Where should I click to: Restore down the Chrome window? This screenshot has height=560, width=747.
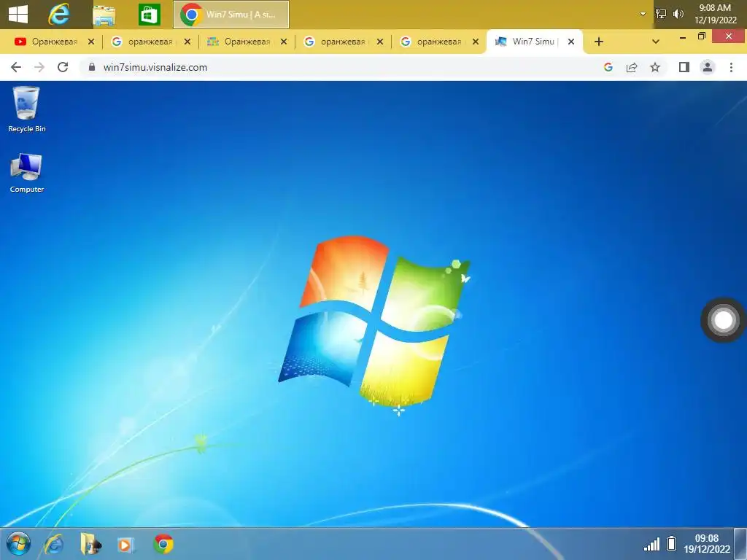[701, 36]
